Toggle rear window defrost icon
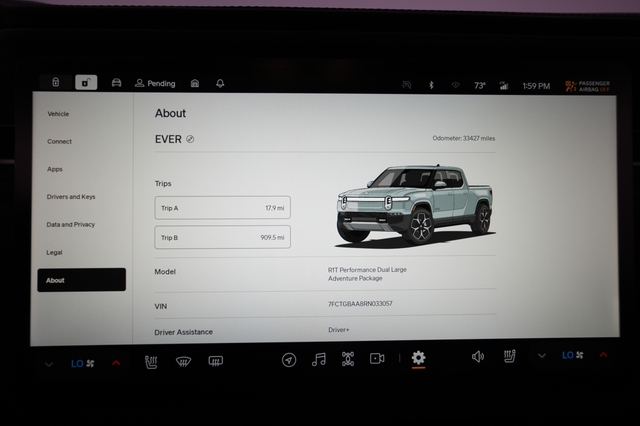640x426 pixels. 216,361
